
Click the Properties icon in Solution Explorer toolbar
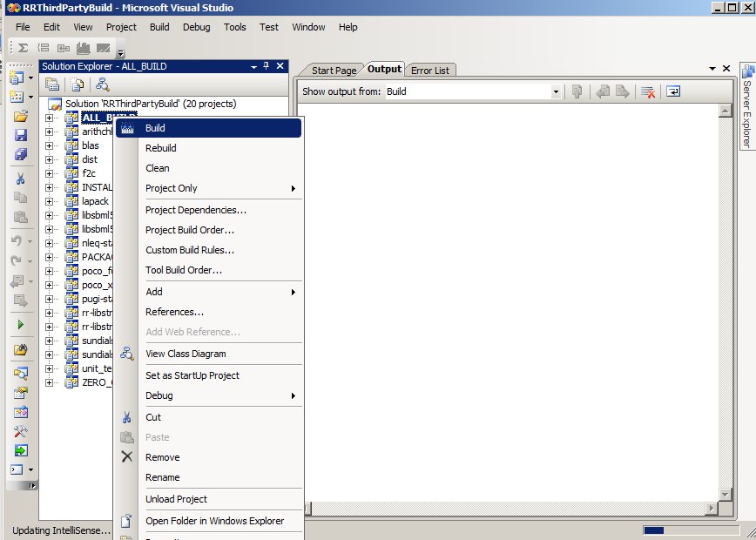coord(52,84)
